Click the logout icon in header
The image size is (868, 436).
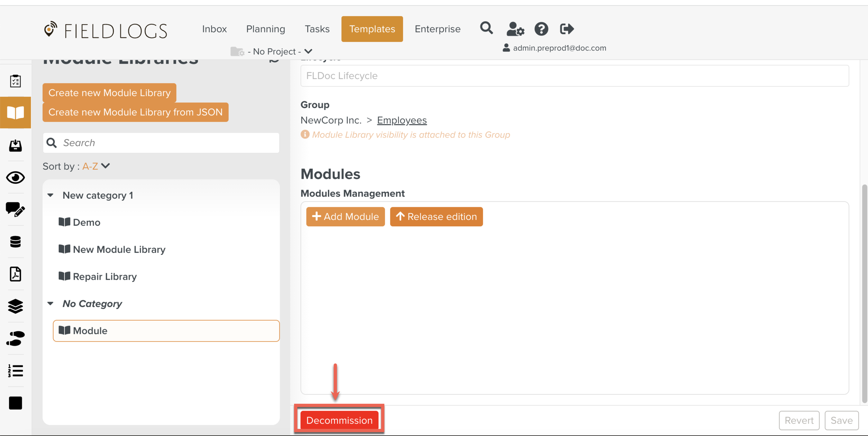[x=567, y=29]
